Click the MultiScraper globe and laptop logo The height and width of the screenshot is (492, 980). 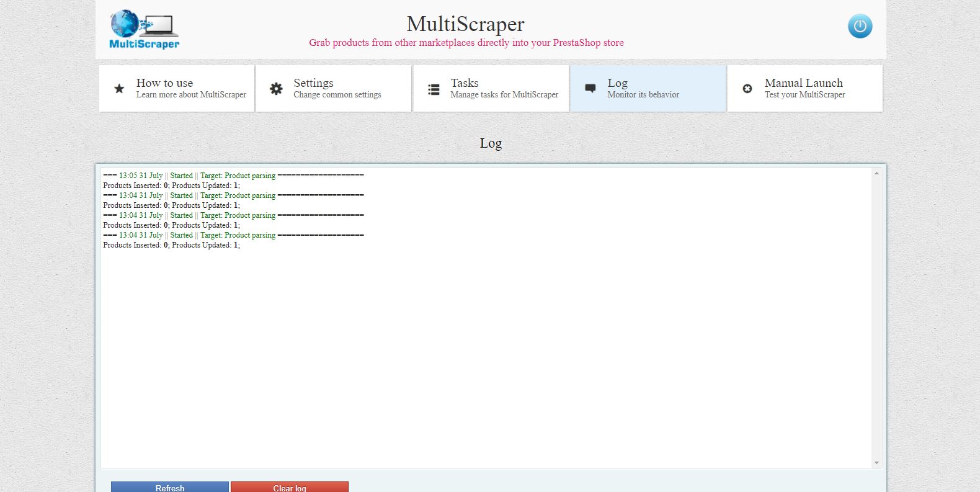(145, 29)
